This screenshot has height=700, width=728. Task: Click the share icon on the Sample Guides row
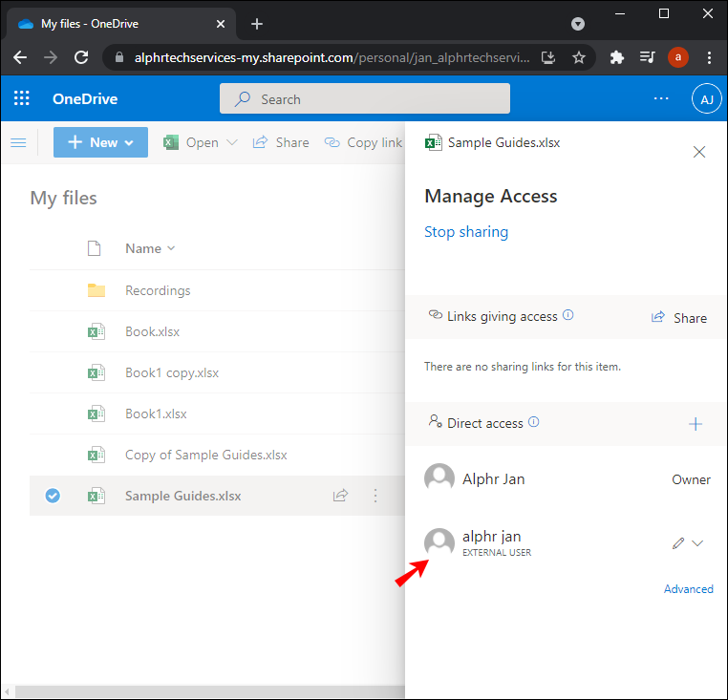(340, 496)
